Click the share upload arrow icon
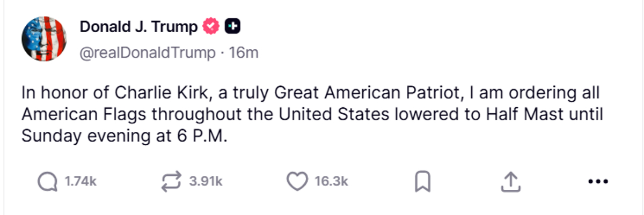The image size is (644, 215). click(511, 182)
